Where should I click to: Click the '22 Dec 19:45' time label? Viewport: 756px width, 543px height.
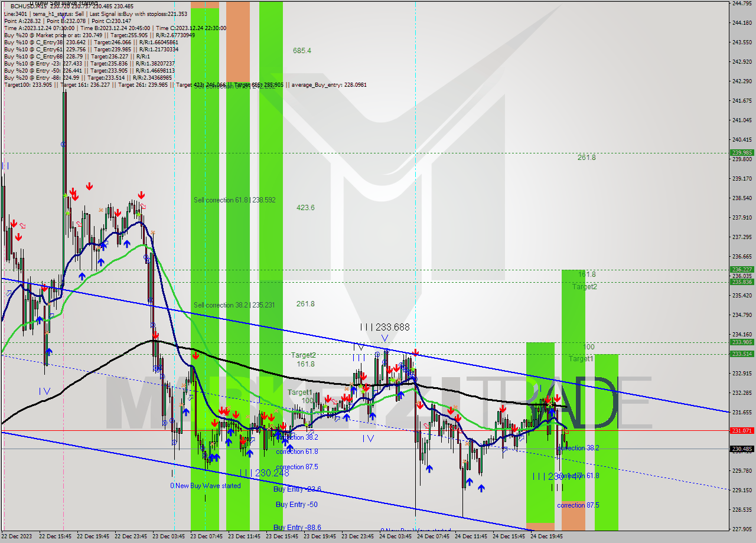coord(93,537)
